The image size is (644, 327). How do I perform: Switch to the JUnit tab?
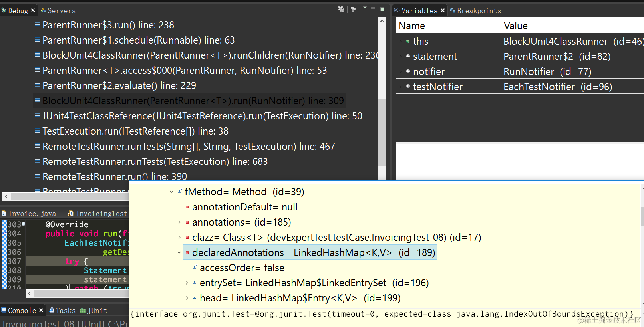93,311
